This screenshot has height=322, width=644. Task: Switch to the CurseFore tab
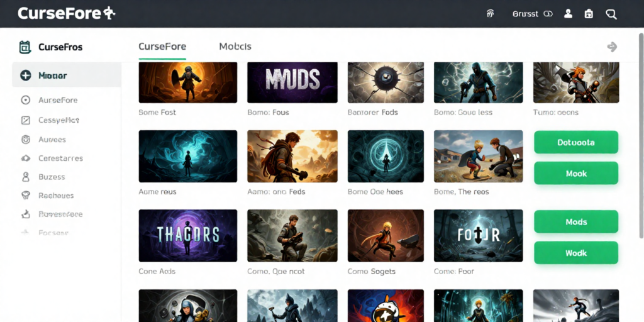pyautogui.click(x=162, y=47)
